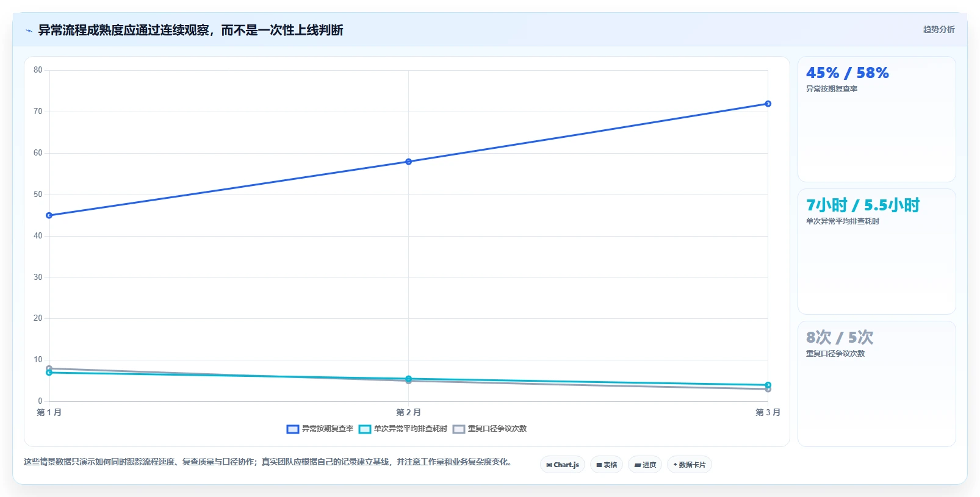The width and height of the screenshot is (980, 497).
Task: Click the 进度 chip icon
Action: 638,465
